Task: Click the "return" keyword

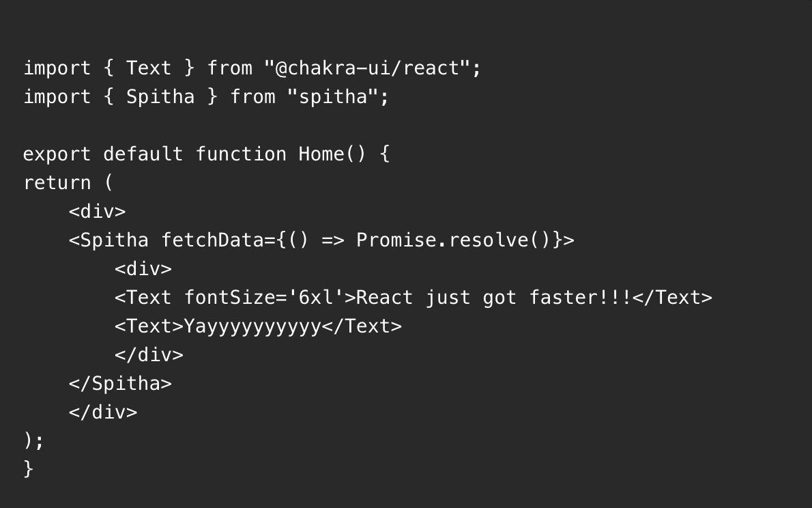Action: point(57,183)
